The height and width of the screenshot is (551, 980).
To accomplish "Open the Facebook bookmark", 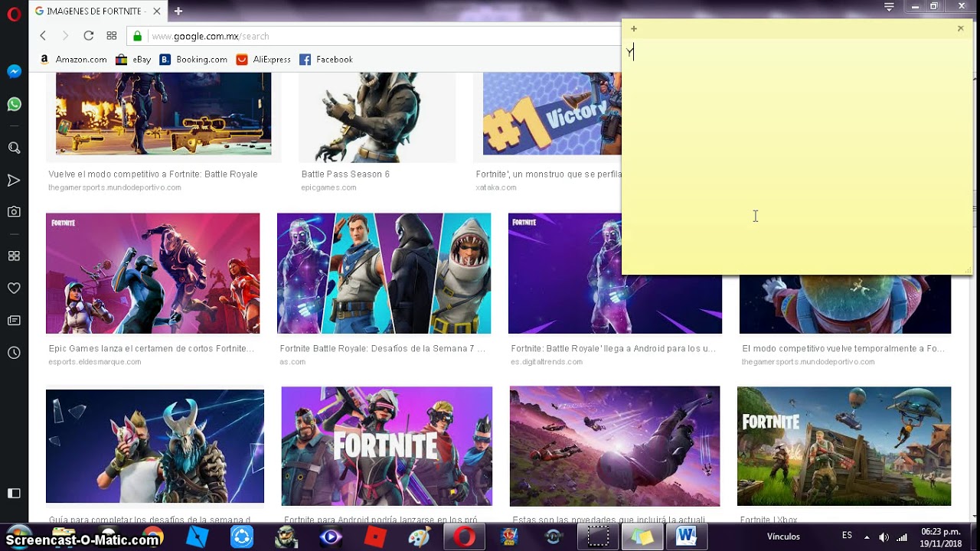I will click(x=326, y=59).
